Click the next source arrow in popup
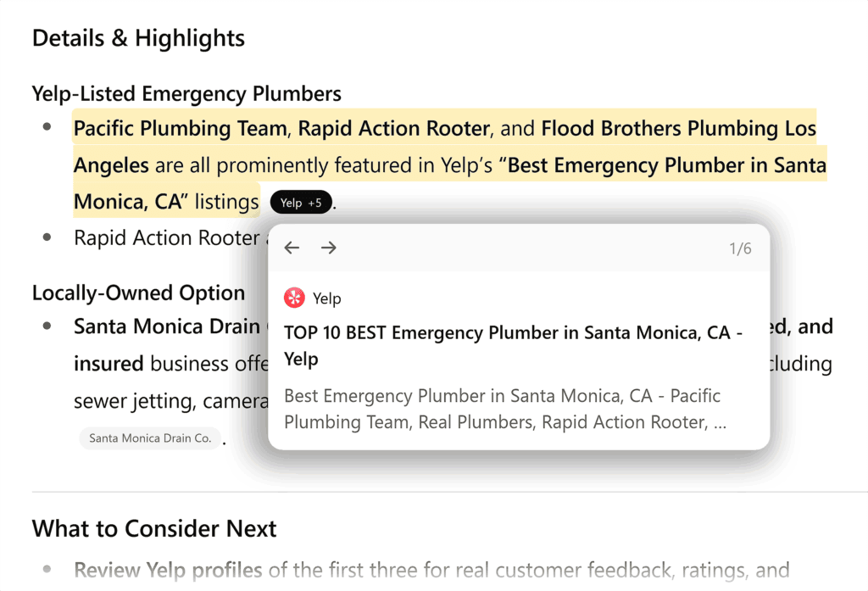The image size is (868, 591). 329,248
